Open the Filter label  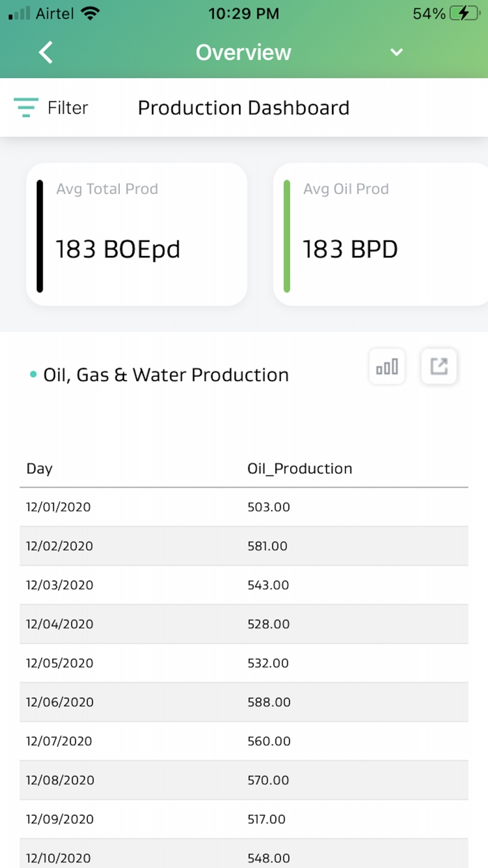click(68, 107)
